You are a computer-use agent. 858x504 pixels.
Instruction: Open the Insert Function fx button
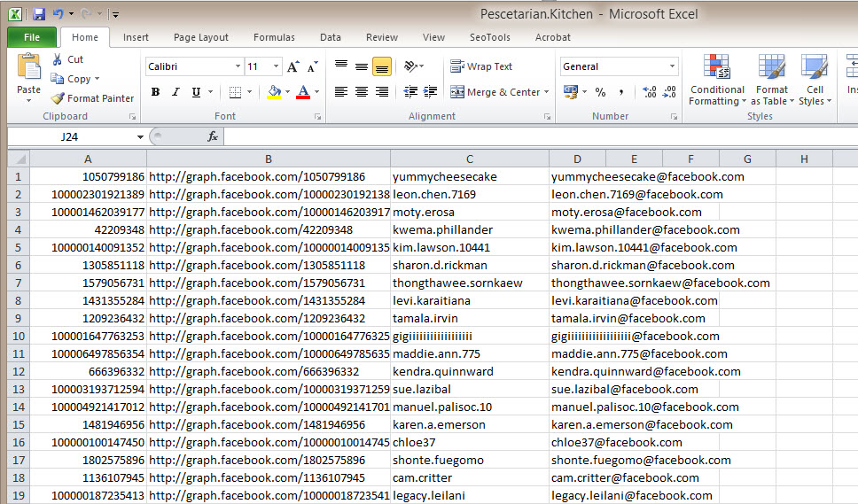point(213,136)
